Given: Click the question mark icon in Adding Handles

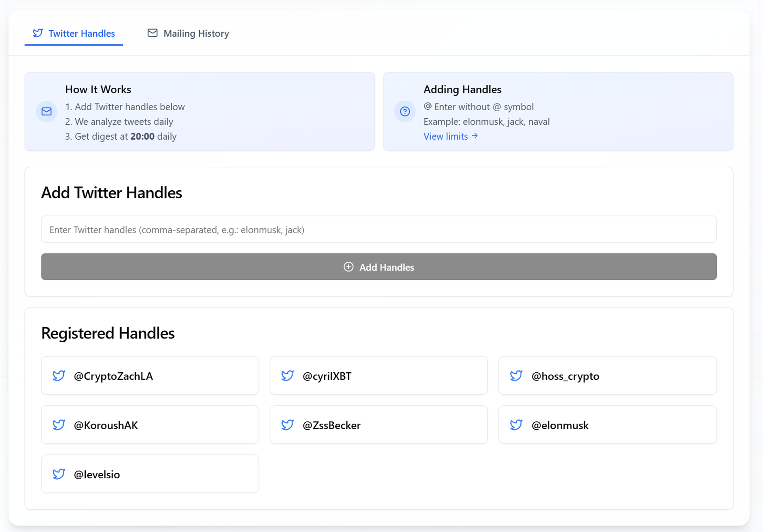Looking at the screenshot, I should pos(405,112).
